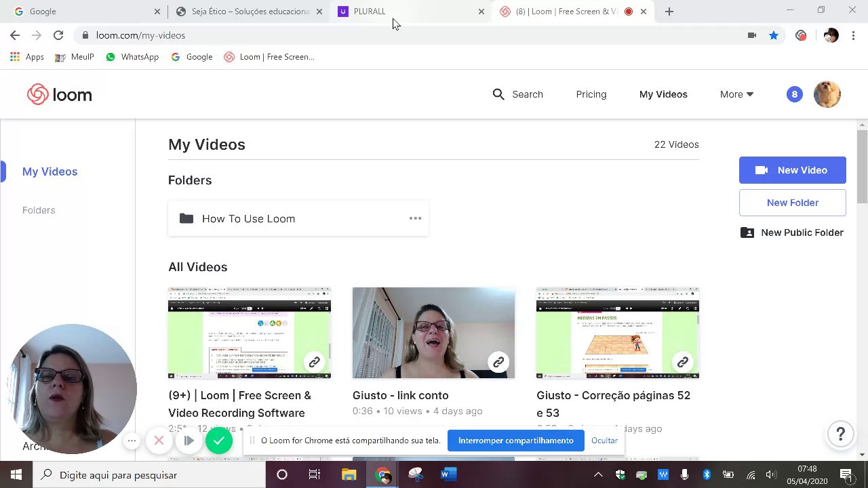This screenshot has height=488, width=868.
Task: Click the address bar URL loom.com/my-videos
Action: click(x=140, y=35)
